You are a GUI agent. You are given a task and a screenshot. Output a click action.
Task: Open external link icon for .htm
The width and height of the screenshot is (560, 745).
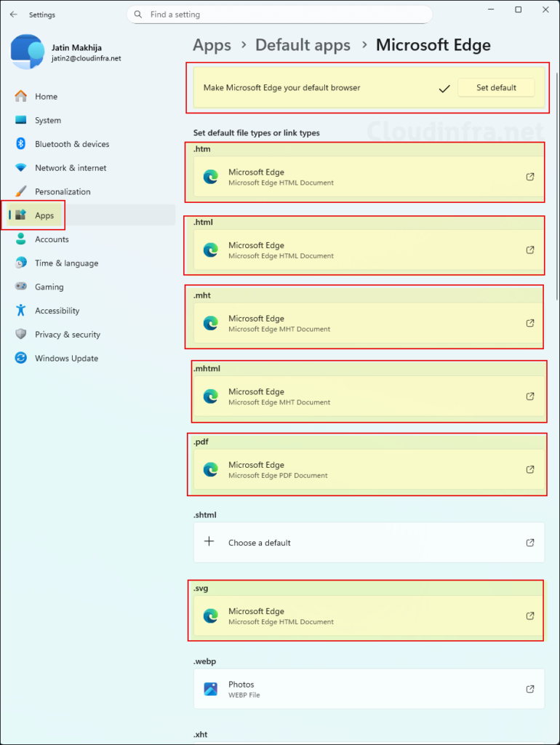click(530, 177)
